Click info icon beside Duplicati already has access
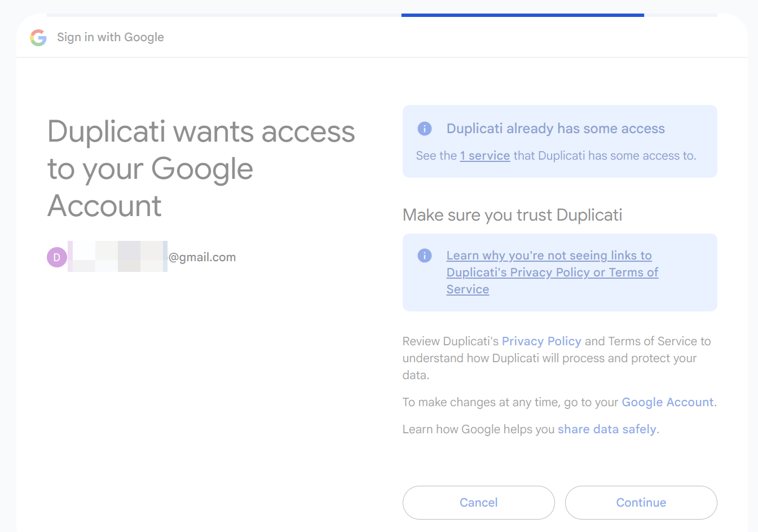Screen dimensions: 758x532 pyautogui.click(x=425, y=129)
